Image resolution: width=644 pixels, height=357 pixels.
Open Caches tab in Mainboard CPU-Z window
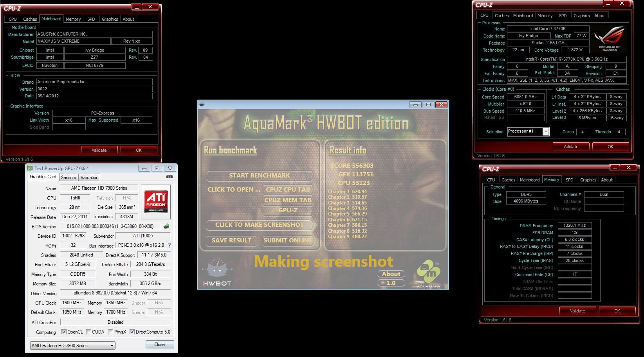click(30, 19)
